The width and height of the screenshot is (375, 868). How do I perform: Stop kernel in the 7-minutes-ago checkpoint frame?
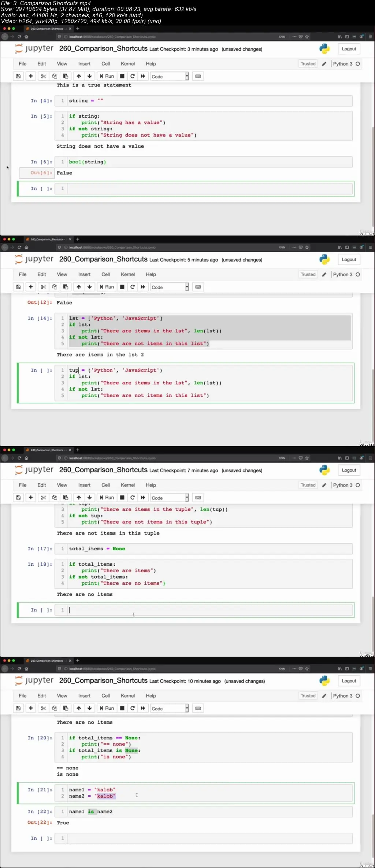point(122,498)
